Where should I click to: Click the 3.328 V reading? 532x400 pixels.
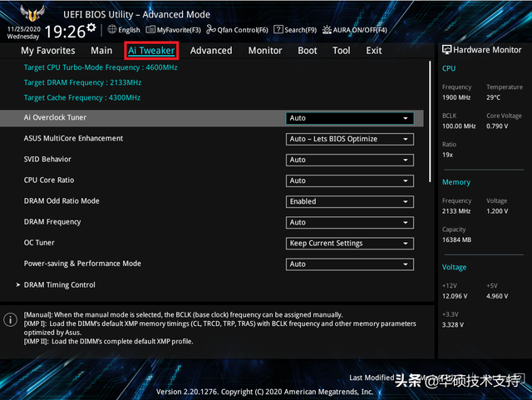pyautogui.click(x=453, y=325)
